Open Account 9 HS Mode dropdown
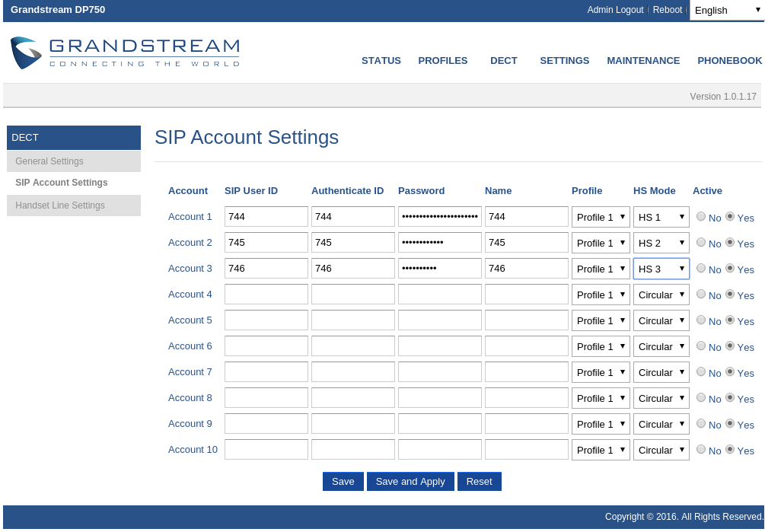Image resolution: width=765 pixels, height=532 pixels. pos(661,424)
